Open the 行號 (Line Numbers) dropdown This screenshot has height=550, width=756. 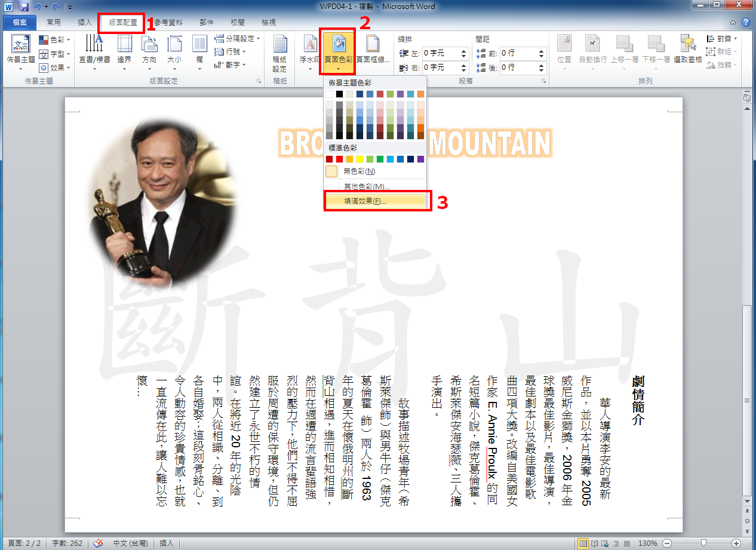click(x=231, y=52)
